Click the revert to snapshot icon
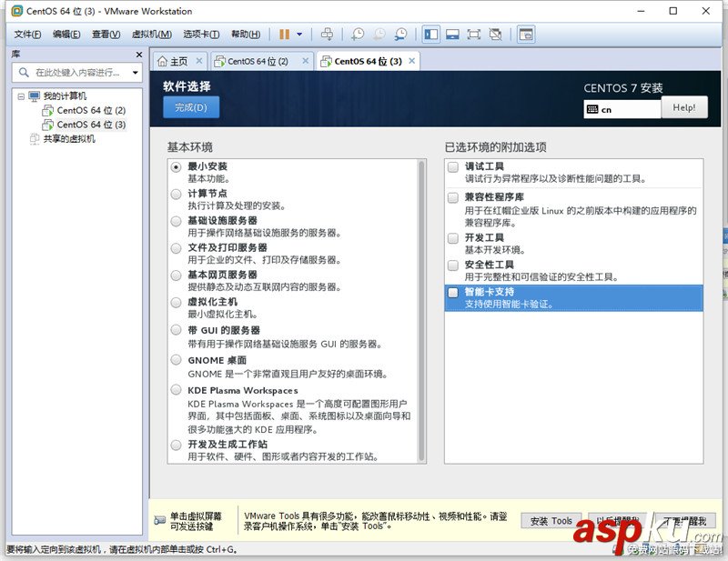The height and width of the screenshot is (561, 728). click(x=379, y=35)
